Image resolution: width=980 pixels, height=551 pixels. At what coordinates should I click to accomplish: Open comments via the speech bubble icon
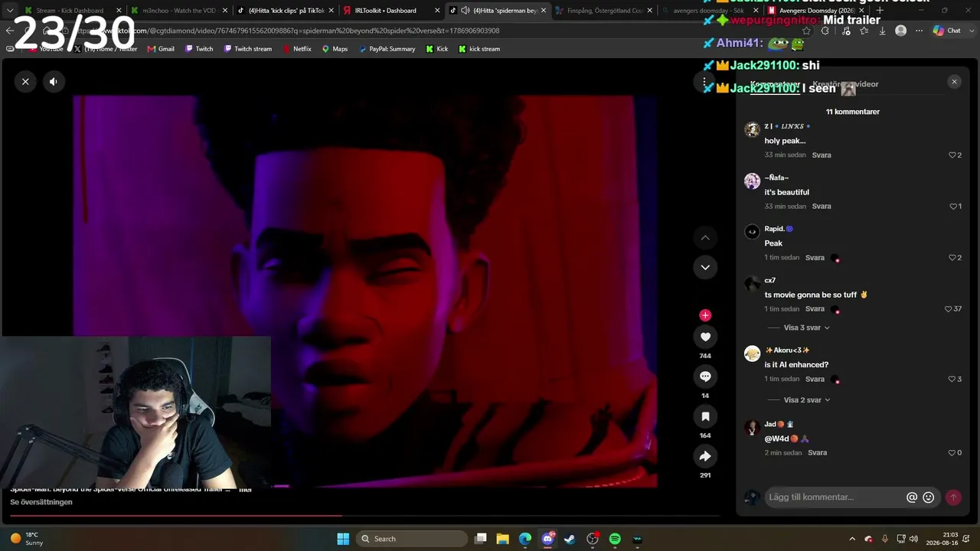(x=705, y=377)
